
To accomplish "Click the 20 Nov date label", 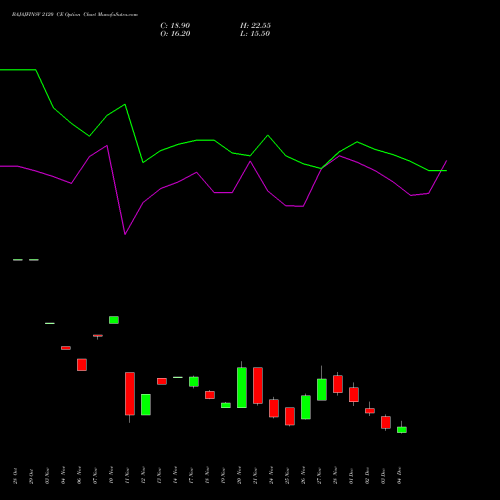I will click(239, 476).
